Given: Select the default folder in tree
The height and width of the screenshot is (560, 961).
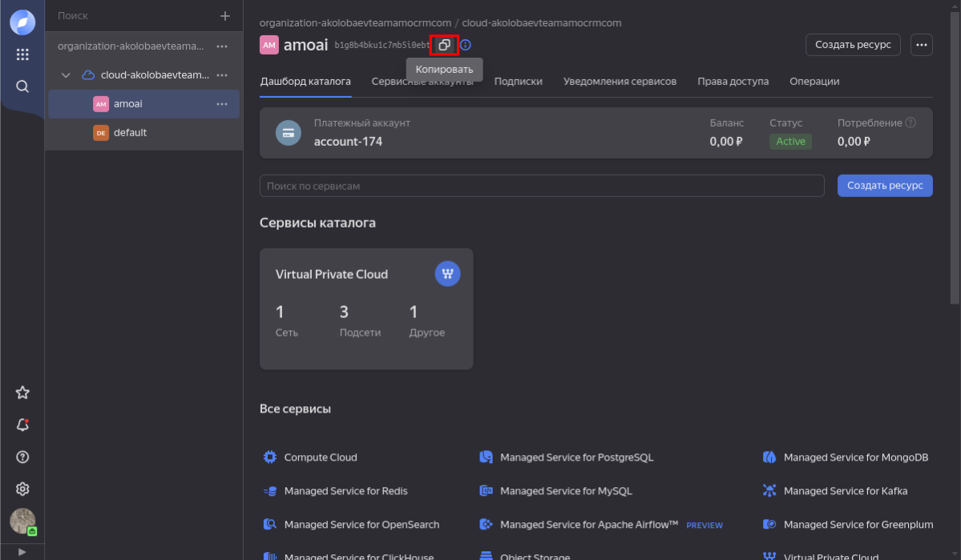Looking at the screenshot, I should (130, 133).
